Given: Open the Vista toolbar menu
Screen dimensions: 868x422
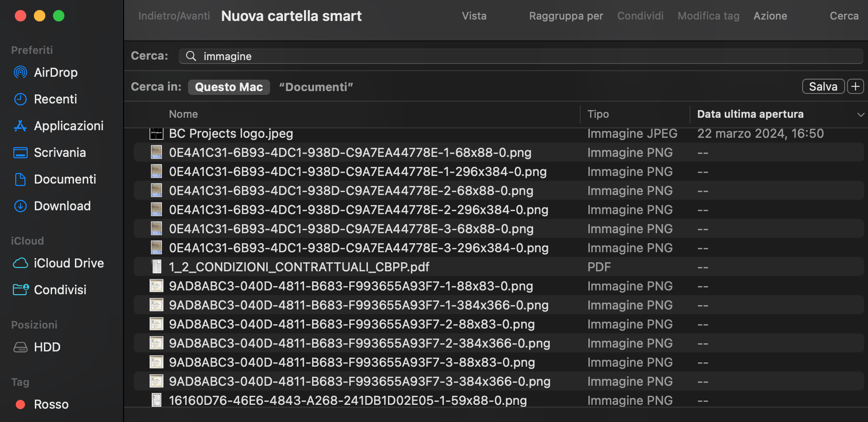Looking at the screenshot, I should click(x=474, y=16).
